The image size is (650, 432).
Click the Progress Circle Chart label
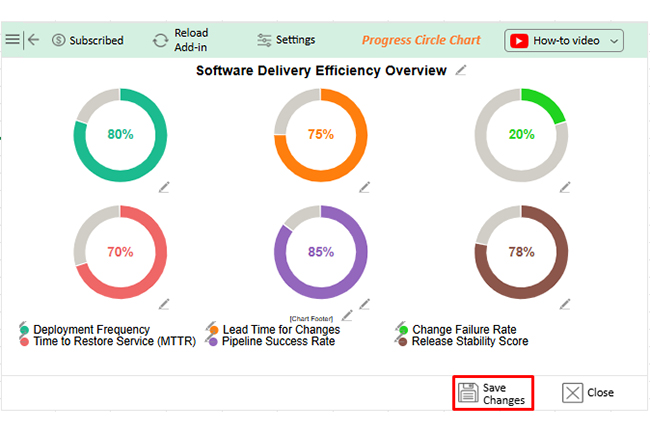pyautogui.click(x=420, y=41)
